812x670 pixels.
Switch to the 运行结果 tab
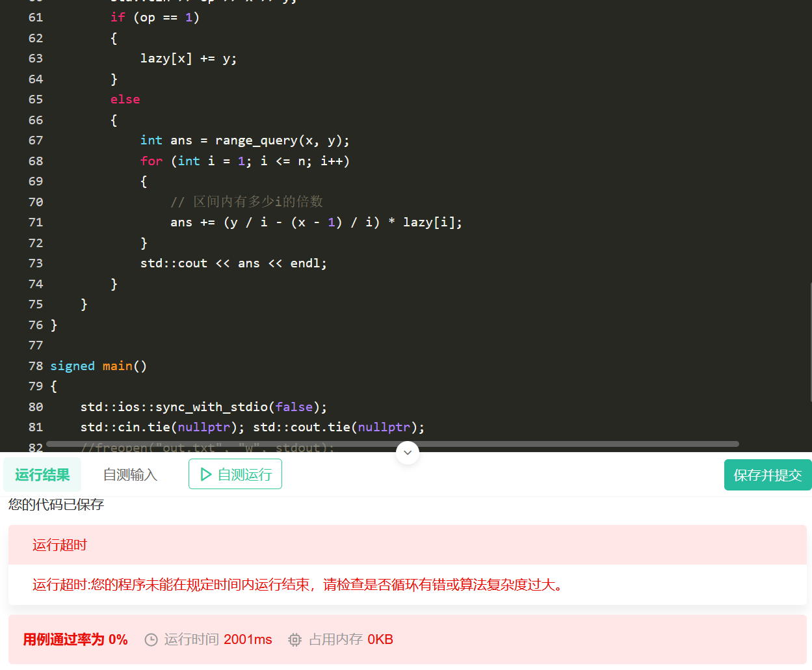coord(42,475)
